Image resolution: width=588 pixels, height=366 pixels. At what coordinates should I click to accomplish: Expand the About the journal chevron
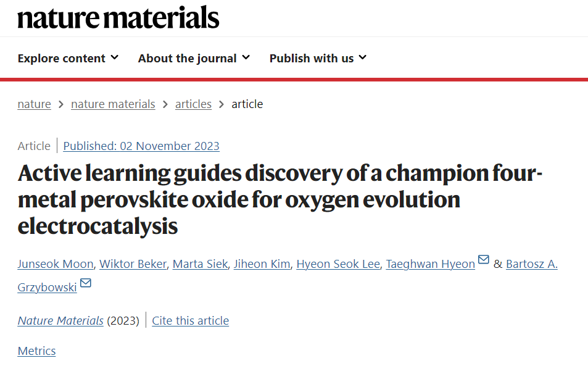246,57
